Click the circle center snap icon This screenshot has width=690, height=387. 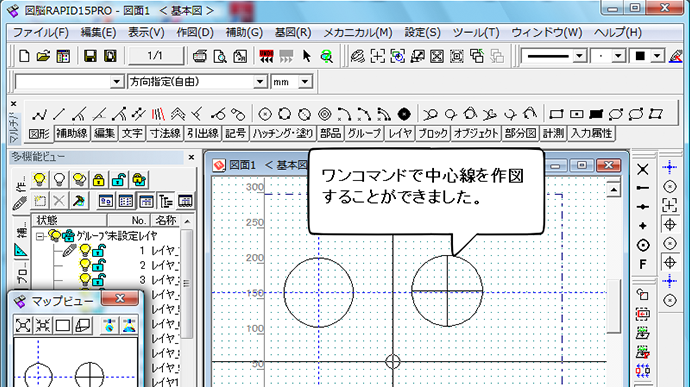point(642,245)
